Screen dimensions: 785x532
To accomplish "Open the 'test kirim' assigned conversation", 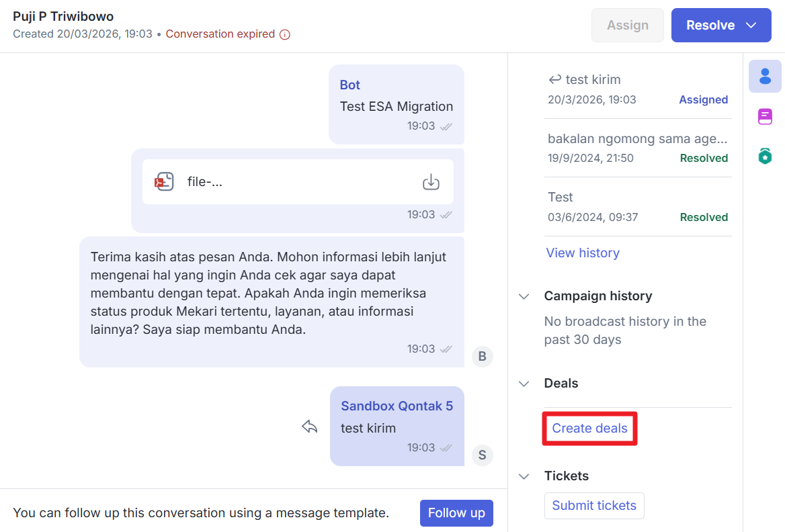I will [637, 89].
